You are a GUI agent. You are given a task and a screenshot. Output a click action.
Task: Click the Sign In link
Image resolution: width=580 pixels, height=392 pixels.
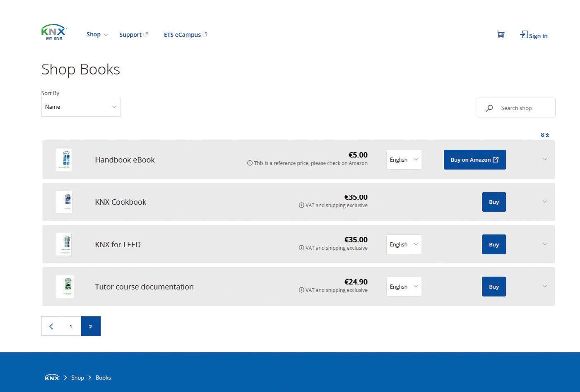[534, 35]
